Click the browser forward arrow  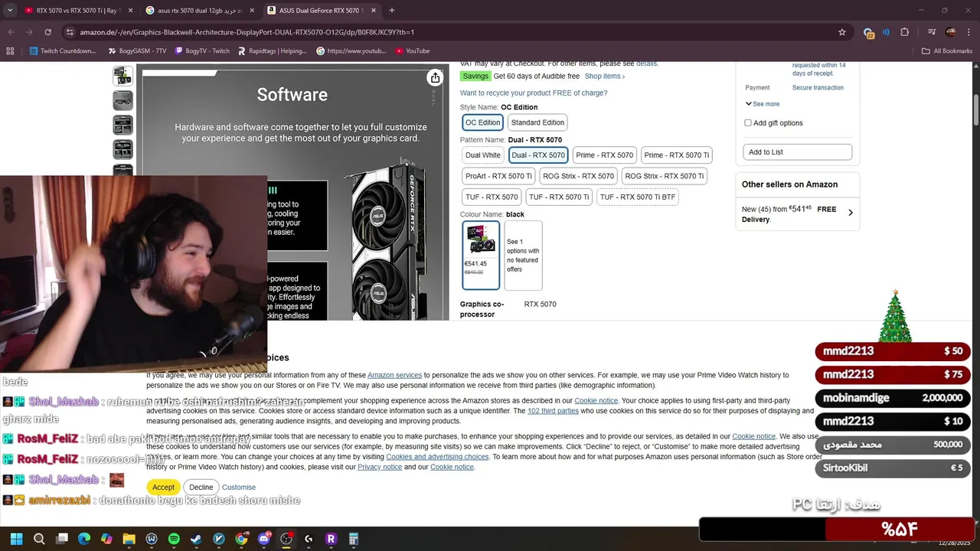point(29,32)
